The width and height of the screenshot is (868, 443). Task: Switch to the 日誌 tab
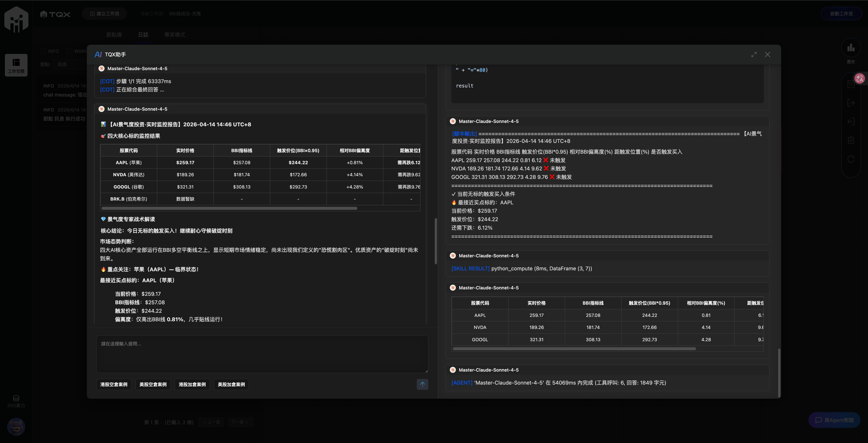pyautogui.click(x=143, y=35)
